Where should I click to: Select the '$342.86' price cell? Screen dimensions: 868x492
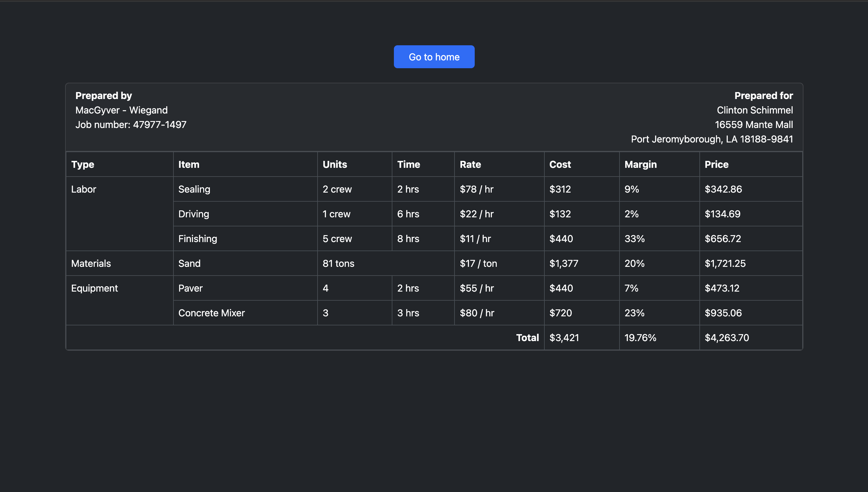coord(751,189)
